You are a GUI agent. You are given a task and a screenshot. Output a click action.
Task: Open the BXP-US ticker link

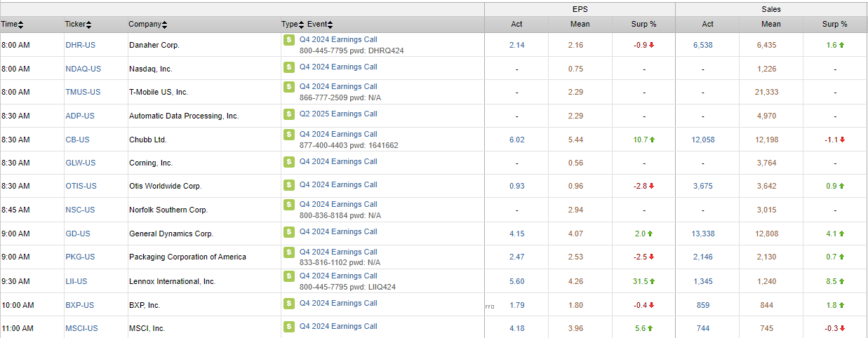click(x=79, y=305)
